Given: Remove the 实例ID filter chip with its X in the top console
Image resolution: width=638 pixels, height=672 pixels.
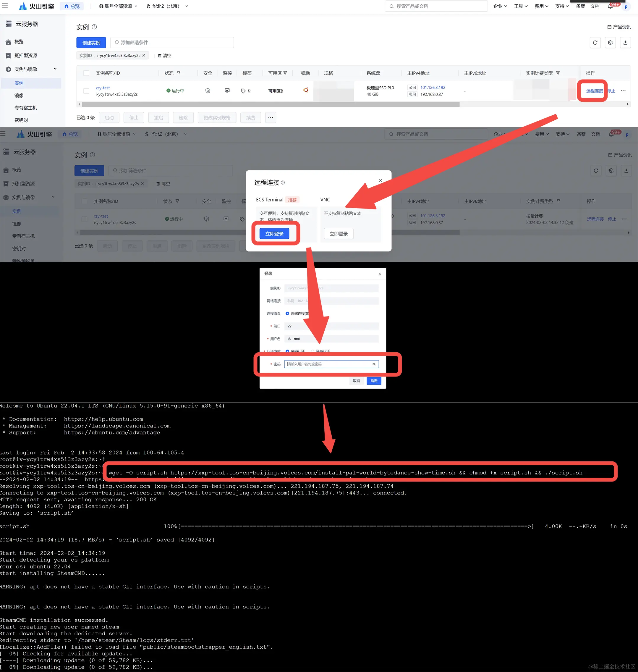Looking at the screenshot, I should coord(144,56).
